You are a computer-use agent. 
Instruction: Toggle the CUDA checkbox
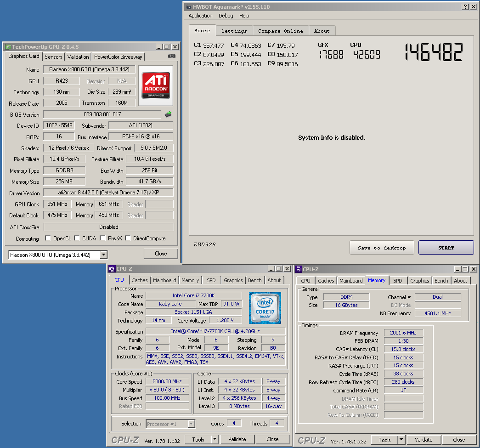(77, 238)
